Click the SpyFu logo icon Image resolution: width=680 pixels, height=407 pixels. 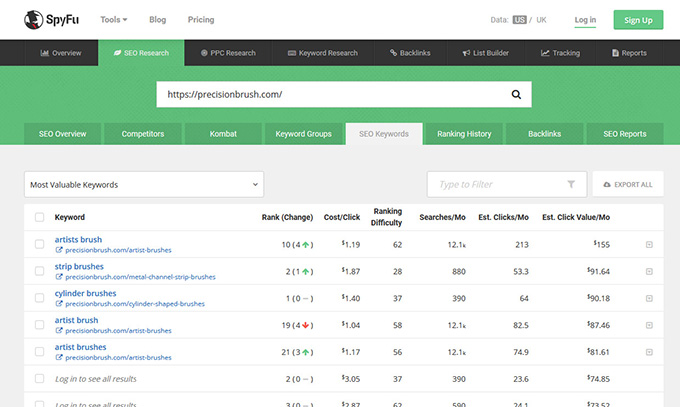pyautogui.click(x=32, y=19)
